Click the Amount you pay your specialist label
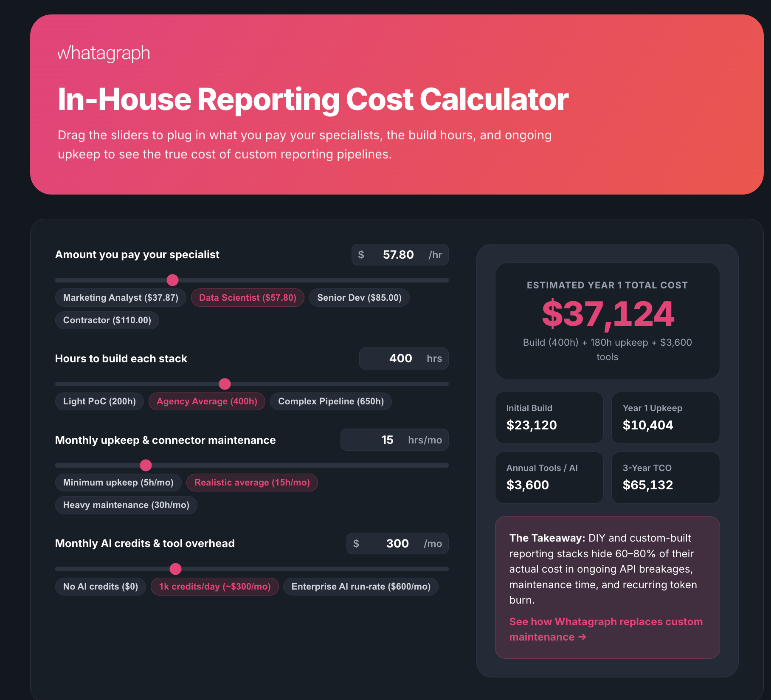The width and height of the screenshot is (771, 700). (x=137, y=255)
